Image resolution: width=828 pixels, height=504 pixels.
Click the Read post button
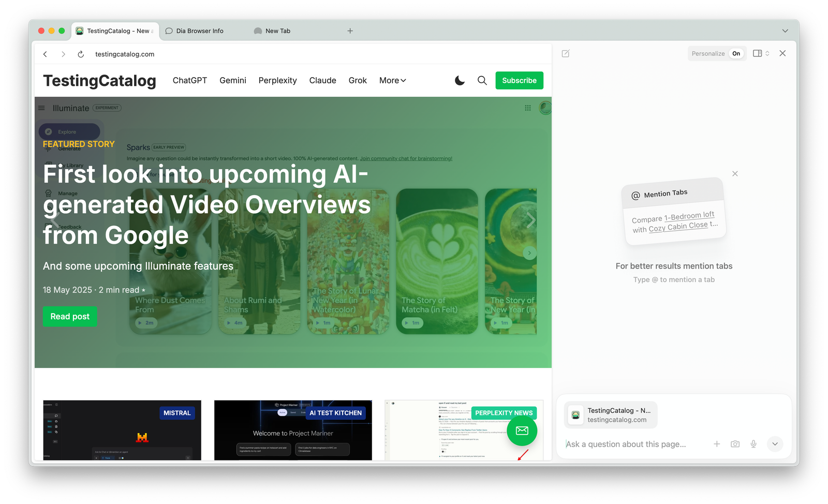coord(70,316)
